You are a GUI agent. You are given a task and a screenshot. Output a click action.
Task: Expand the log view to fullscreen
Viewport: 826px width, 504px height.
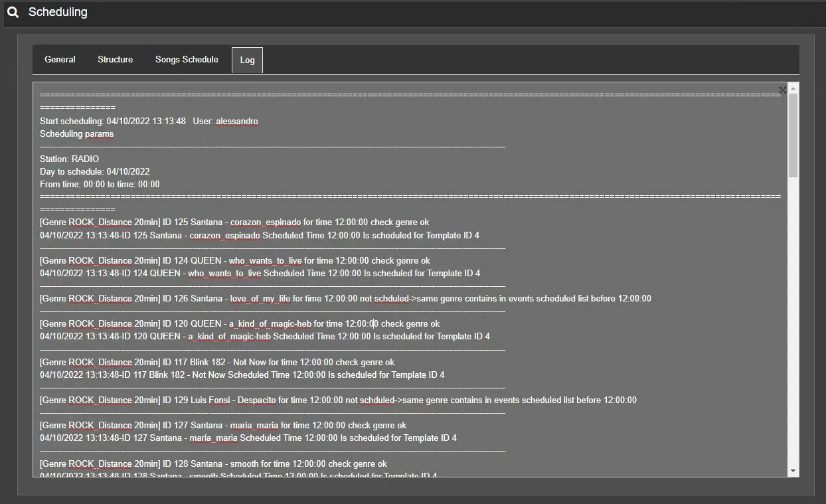coord(782,90)
